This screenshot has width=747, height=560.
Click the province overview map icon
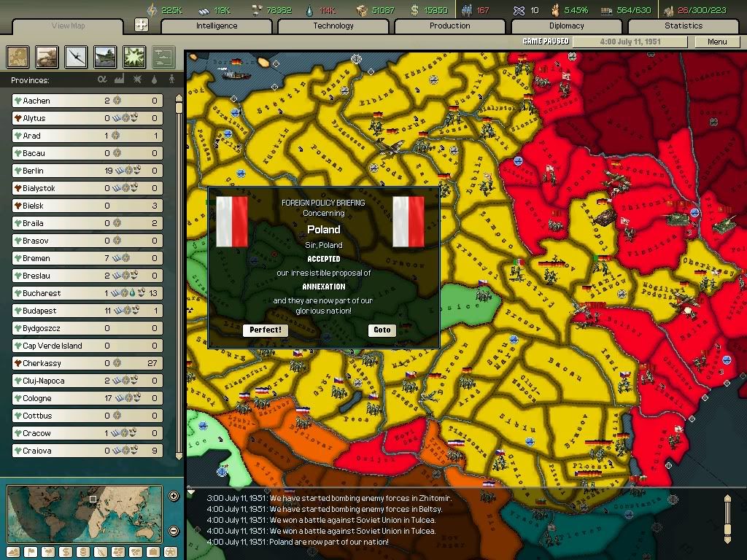18,57
